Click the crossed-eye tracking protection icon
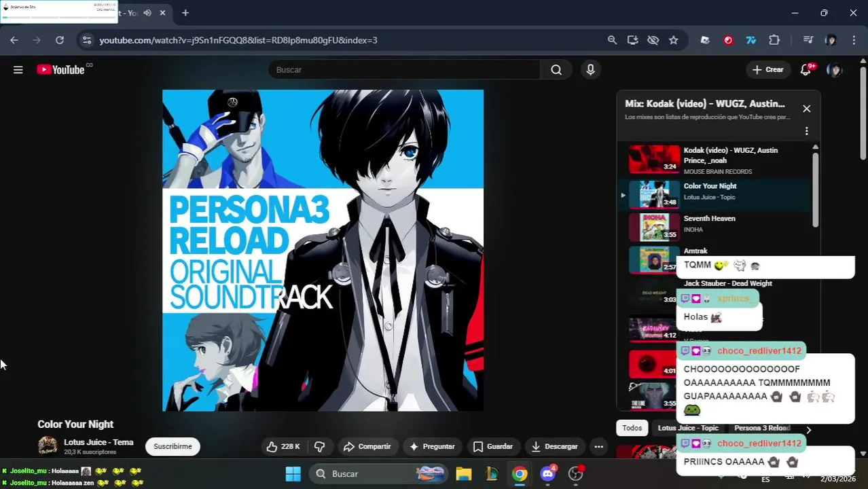The height and width of the screenshot is (489, 868). pos(653,40)
